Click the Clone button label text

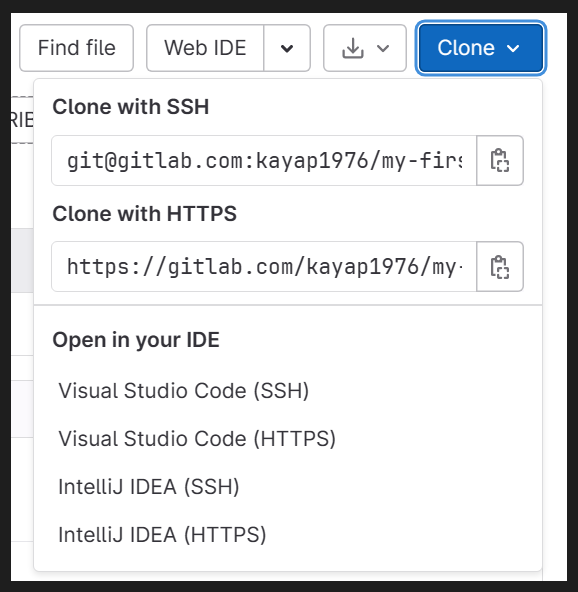click(x=466, y=48)
